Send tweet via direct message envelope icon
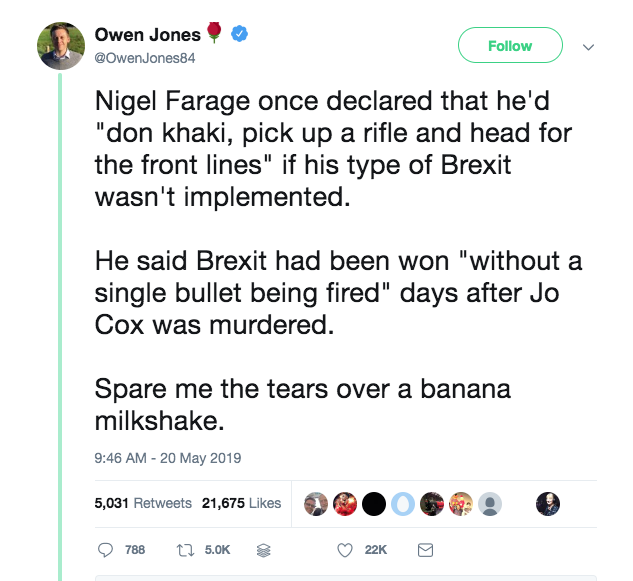Image resolution: width=633 pixels, height=581 pixels. click(424, 549)
